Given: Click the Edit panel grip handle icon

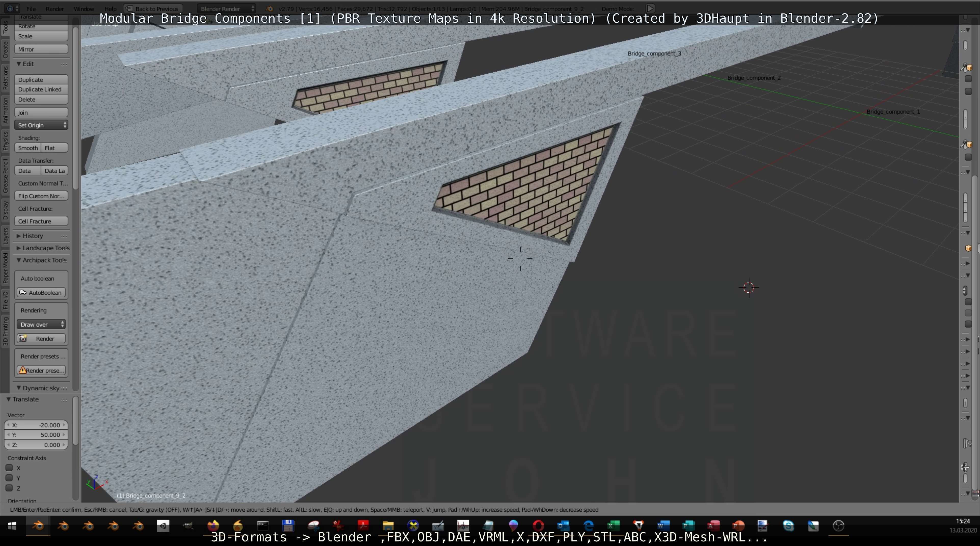Looking at the screenshot, I should click(x=64, y=64).
